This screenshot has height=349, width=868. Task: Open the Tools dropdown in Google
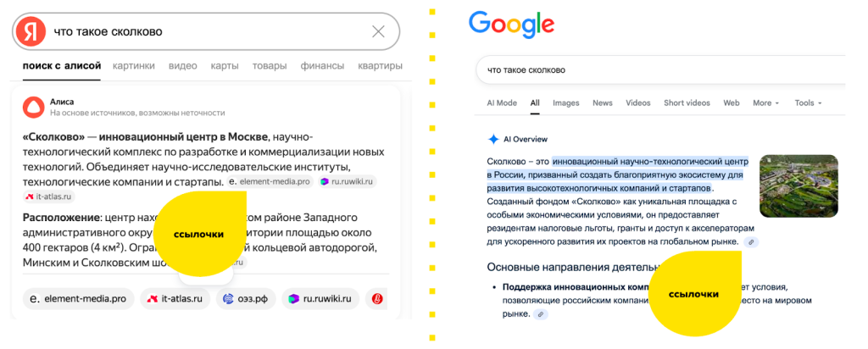(808, 103)
